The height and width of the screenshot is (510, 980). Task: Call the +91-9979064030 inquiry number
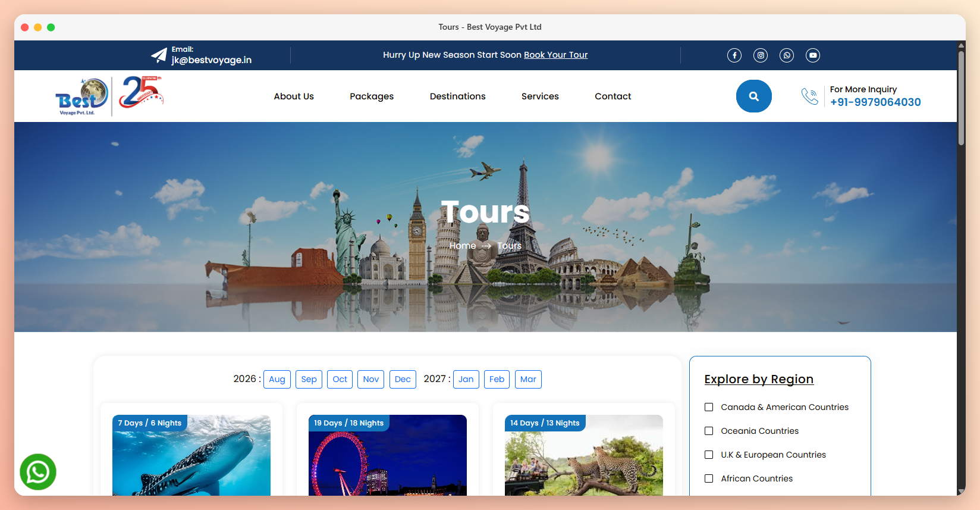(x=875, y=102)
